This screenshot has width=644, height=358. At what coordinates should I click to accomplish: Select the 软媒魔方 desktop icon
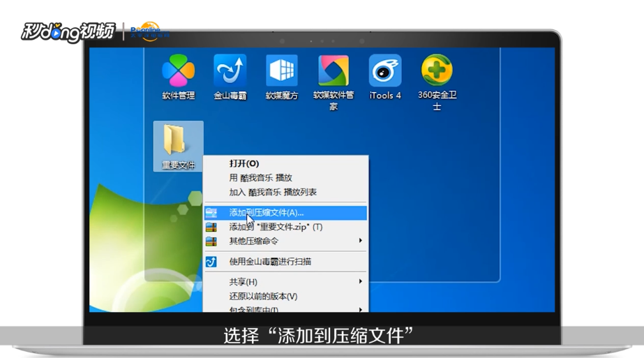(x=282, y=77)
